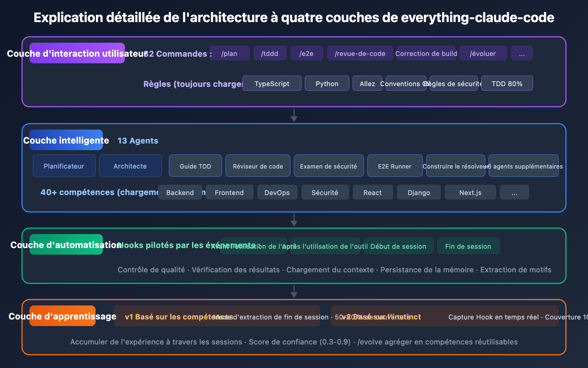Select the DevOps competence badge

pos(277,192)
